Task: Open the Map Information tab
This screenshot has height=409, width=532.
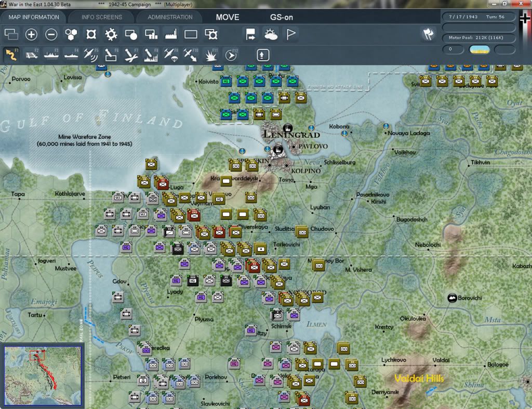Action: 34,17
